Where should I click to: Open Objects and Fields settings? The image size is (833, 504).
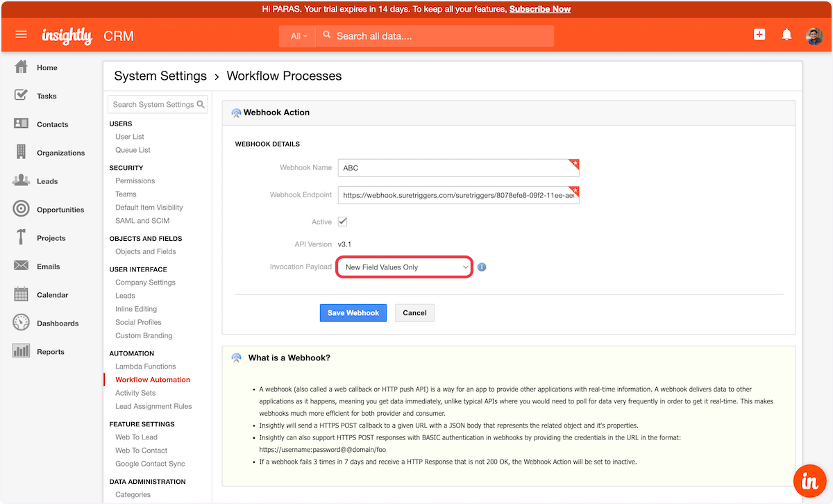tap(146, 252)
